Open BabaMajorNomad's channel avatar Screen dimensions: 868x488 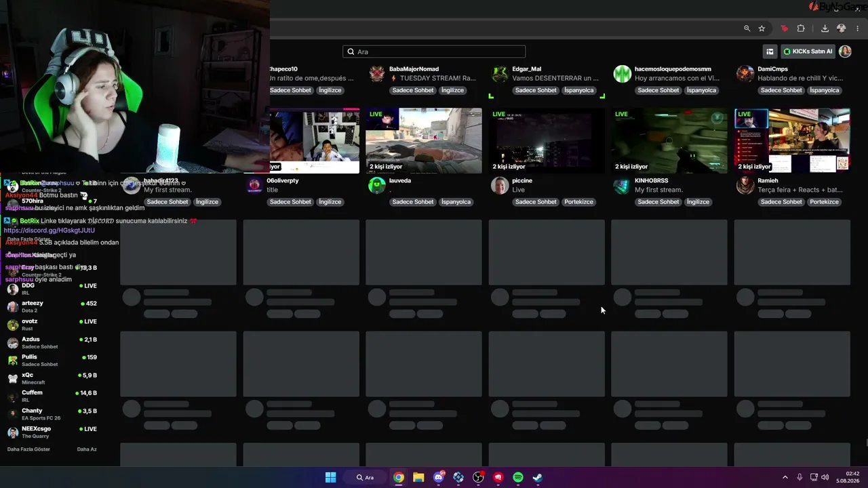377,74
